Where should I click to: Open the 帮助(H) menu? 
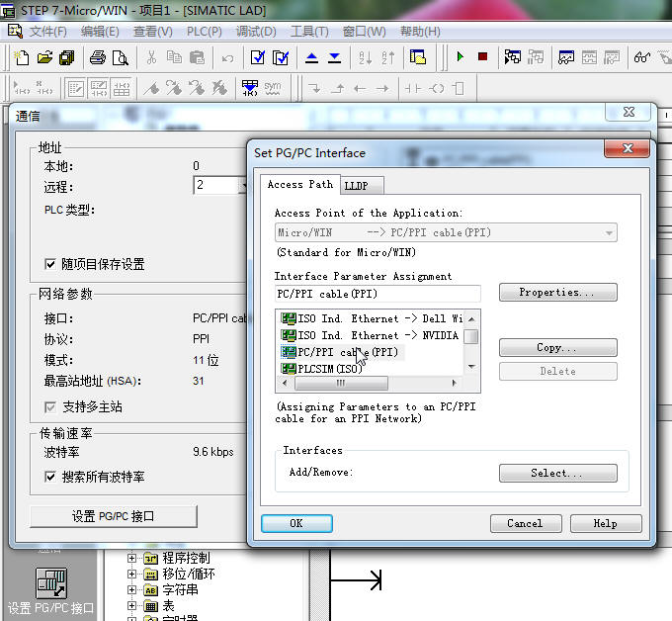click(x=420, y=32)
